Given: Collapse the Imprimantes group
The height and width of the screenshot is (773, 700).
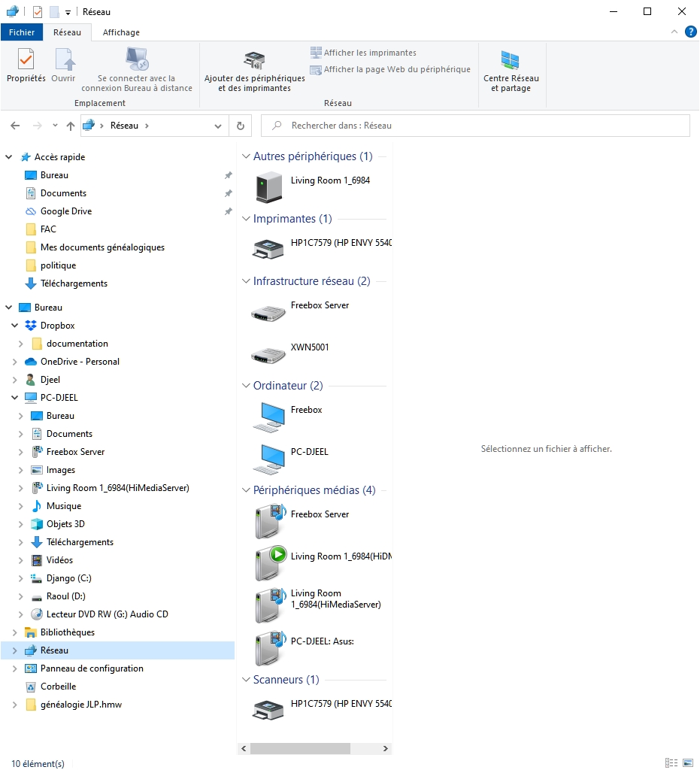Looking at the screenshot, I should pyautogui.click(x=246, y=218).
